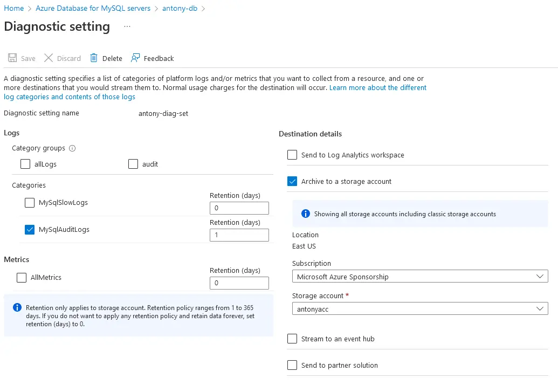The image size is (558, 392).
Task: Navigate to antony-db breadcrumb link
Action: pyautogui.click(x=180, y=9)
